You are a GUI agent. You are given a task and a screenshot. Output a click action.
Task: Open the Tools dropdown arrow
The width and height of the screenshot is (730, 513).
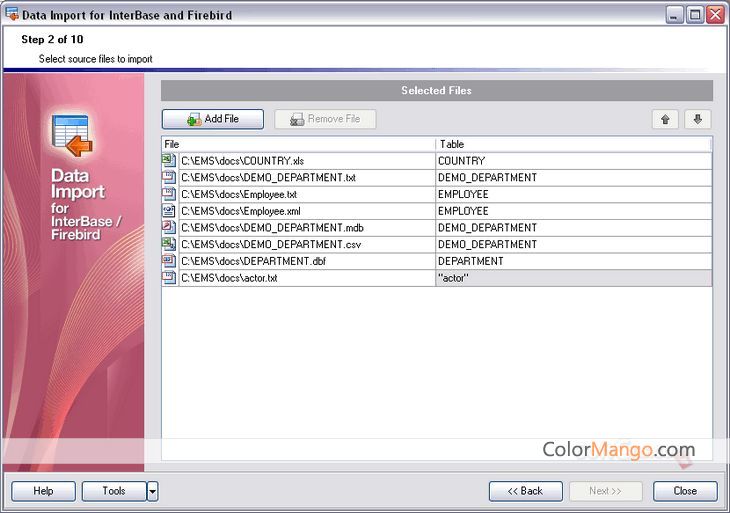tap(152, 491)
